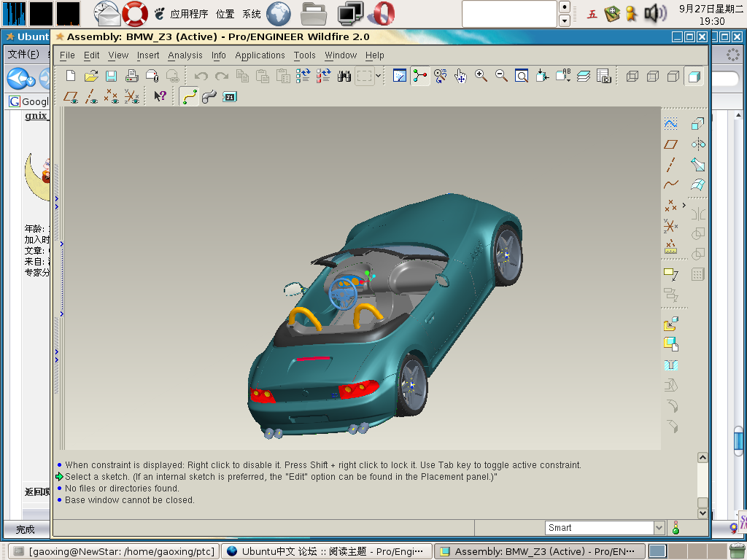Open the View menu

[x=118, y=55]
